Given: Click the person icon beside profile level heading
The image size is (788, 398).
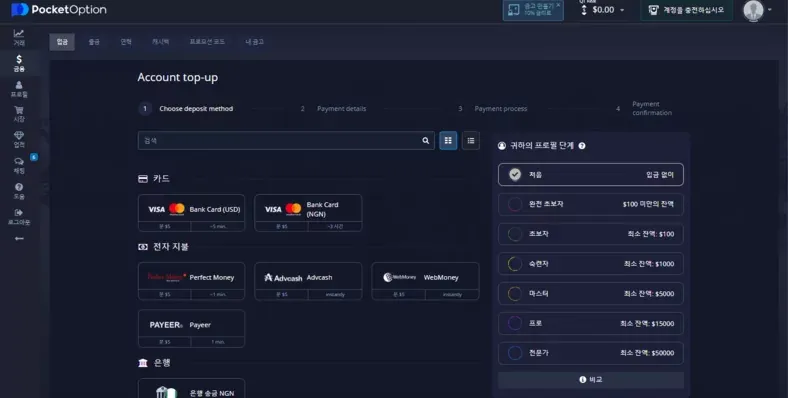Looking at the screenshot, I should click(502, 146).
